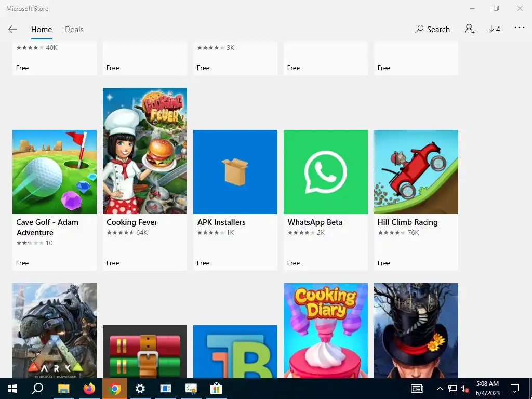This screenshot has width=532, height=399.
Task: Switch to Google Chrome on the taskbar
Action: 115,389
